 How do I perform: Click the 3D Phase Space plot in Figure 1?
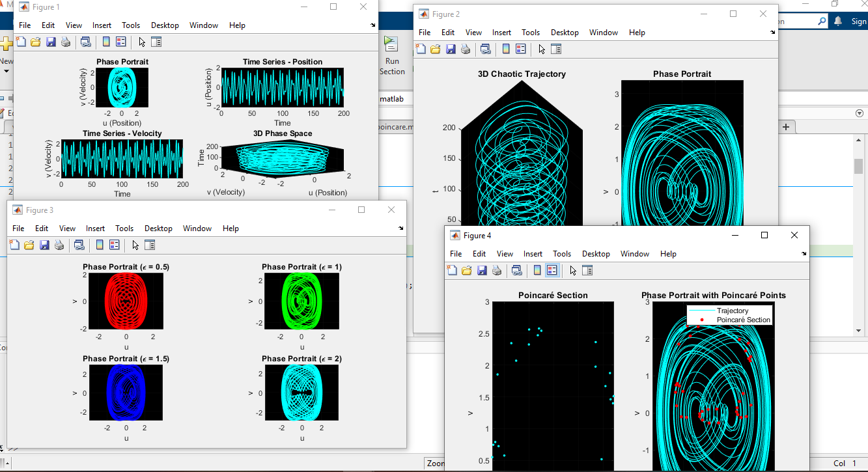click(x=282, y=160)
